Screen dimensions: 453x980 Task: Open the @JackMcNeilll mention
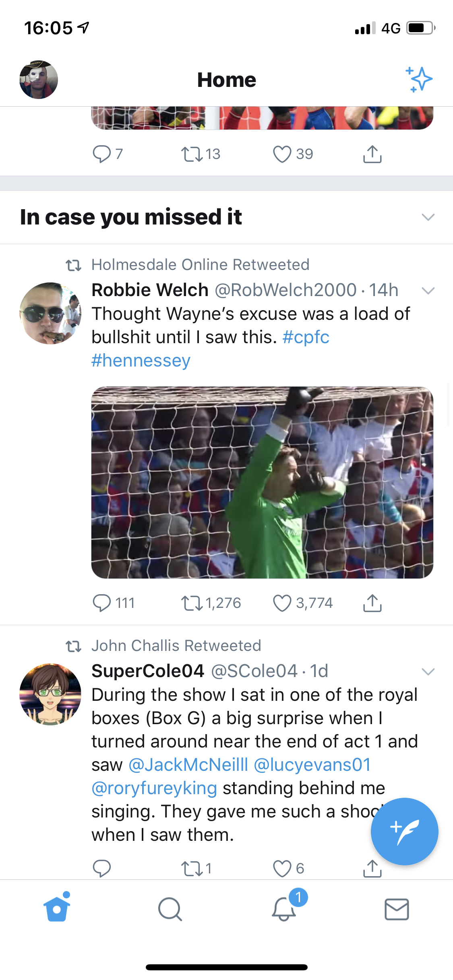click(x=188, y=765)
